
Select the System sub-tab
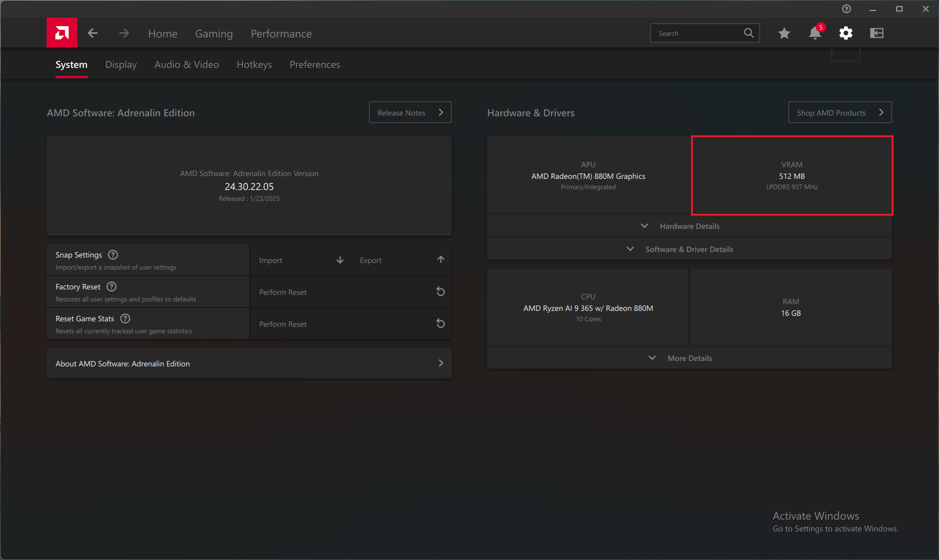coord(71,65)
